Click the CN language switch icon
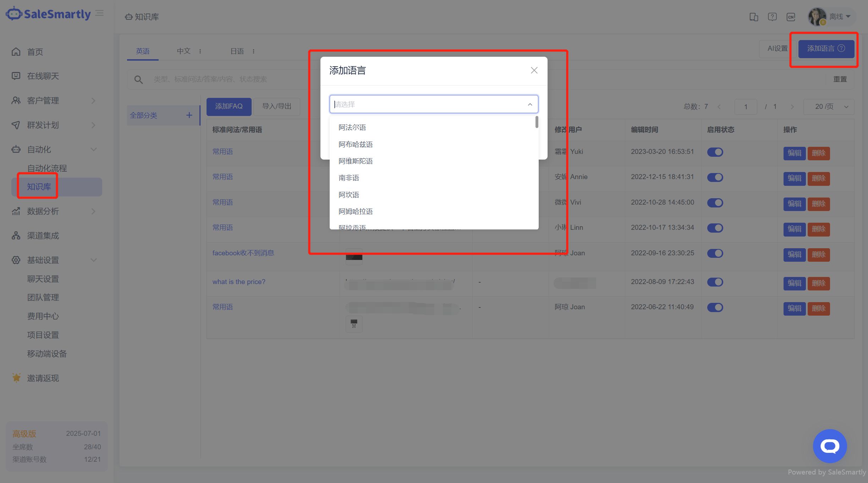The width and height of the screenshot is (868, 483). coord(791,17)
